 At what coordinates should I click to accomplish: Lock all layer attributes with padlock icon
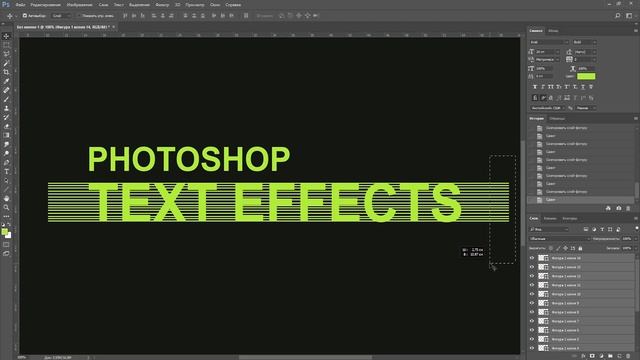(x=580, y=248)
